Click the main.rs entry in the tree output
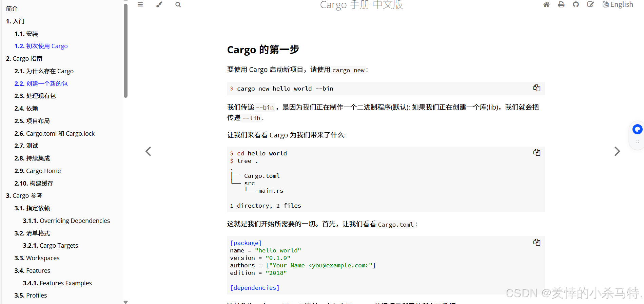This screenshot has width=644, height=304. (x=271, y=191)
